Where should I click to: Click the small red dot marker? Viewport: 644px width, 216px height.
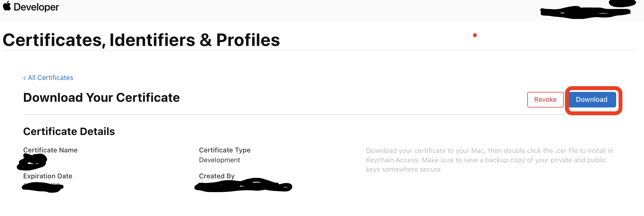point(475,35)
